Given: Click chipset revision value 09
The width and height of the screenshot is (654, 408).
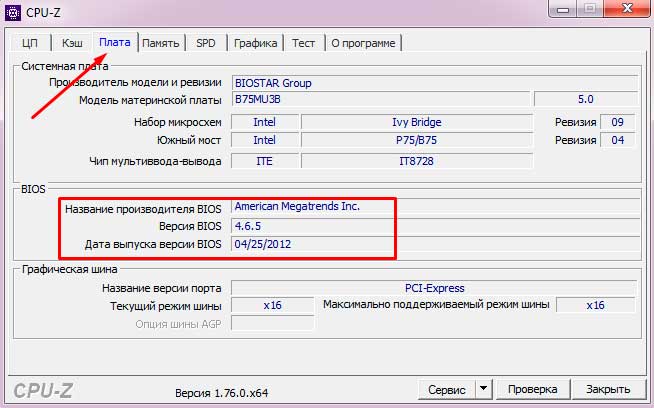Looking at the screenshot, I should click(617, 122).
